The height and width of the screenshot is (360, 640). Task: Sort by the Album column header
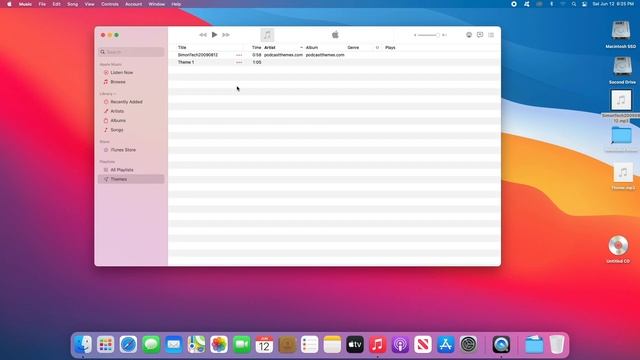click(312, 47)
